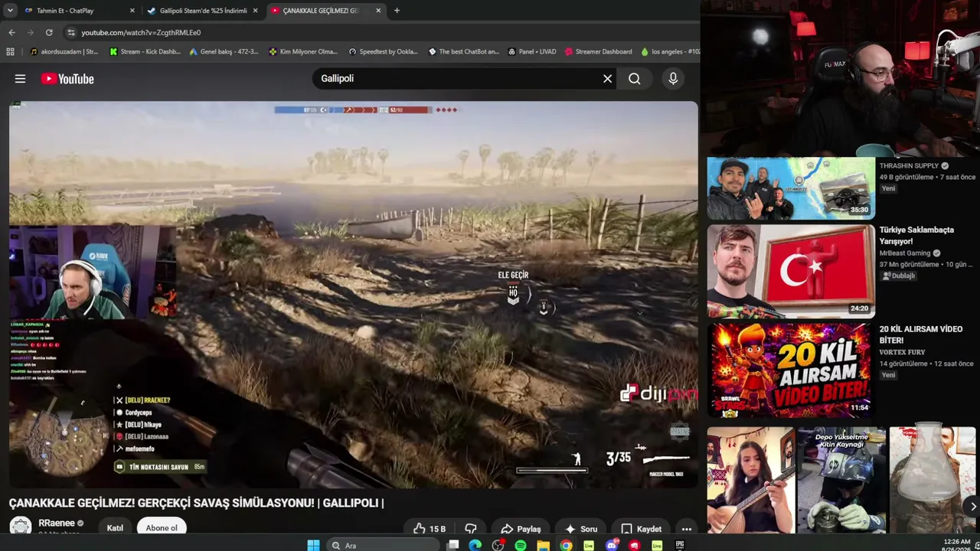Open the RRaenee channel name link
The image size is (980, 551).
[57, 523]
